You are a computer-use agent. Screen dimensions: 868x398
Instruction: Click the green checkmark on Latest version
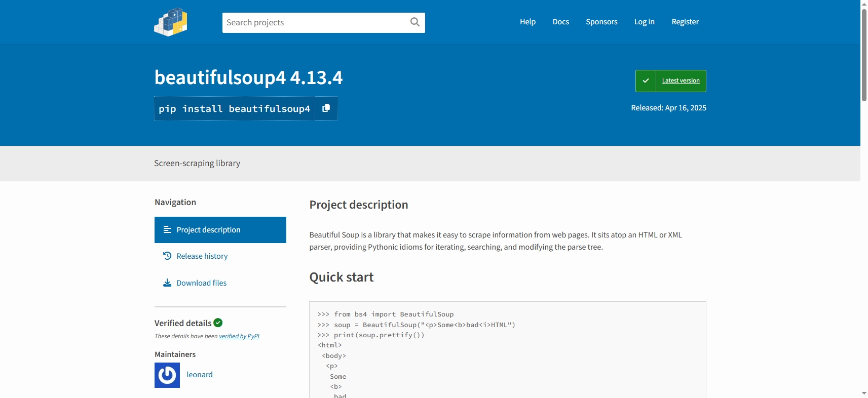646,81
